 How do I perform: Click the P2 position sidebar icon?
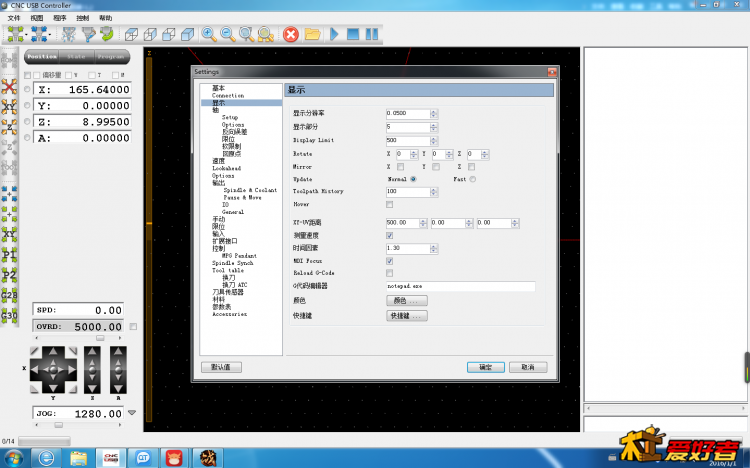(9, 275)
